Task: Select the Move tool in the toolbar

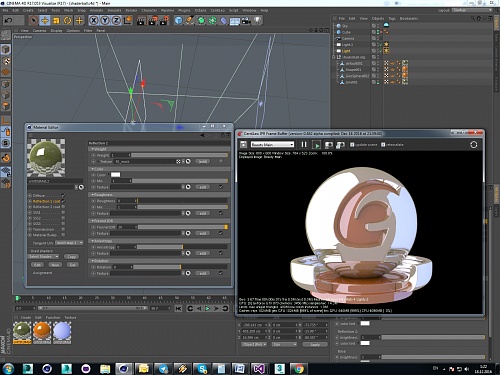Action: (45, 21)
